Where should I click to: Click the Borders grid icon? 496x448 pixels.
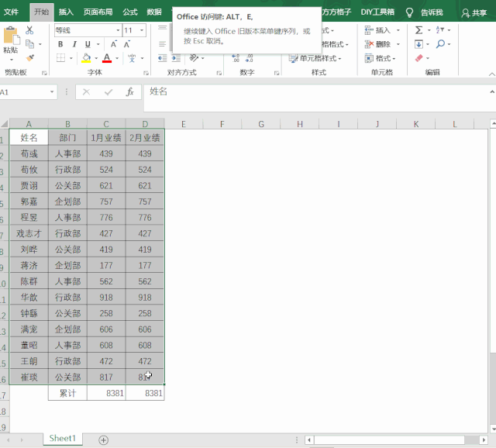coord(61,58)
